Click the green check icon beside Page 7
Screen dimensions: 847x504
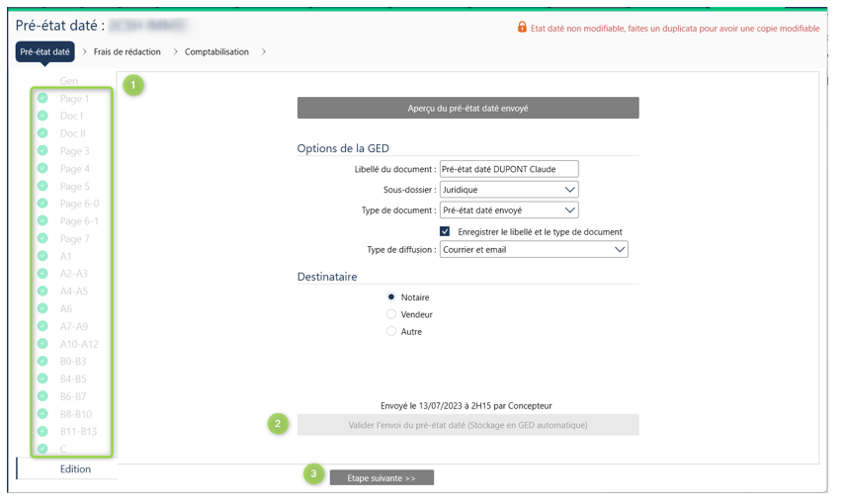(42, 238)
